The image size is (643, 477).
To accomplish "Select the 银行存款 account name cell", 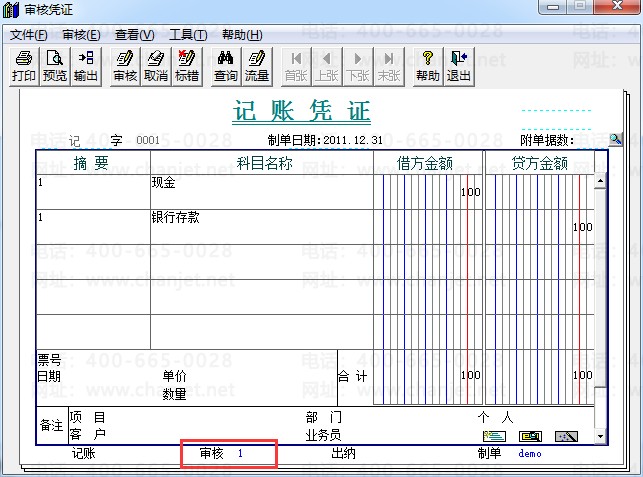I will [260, 226].
